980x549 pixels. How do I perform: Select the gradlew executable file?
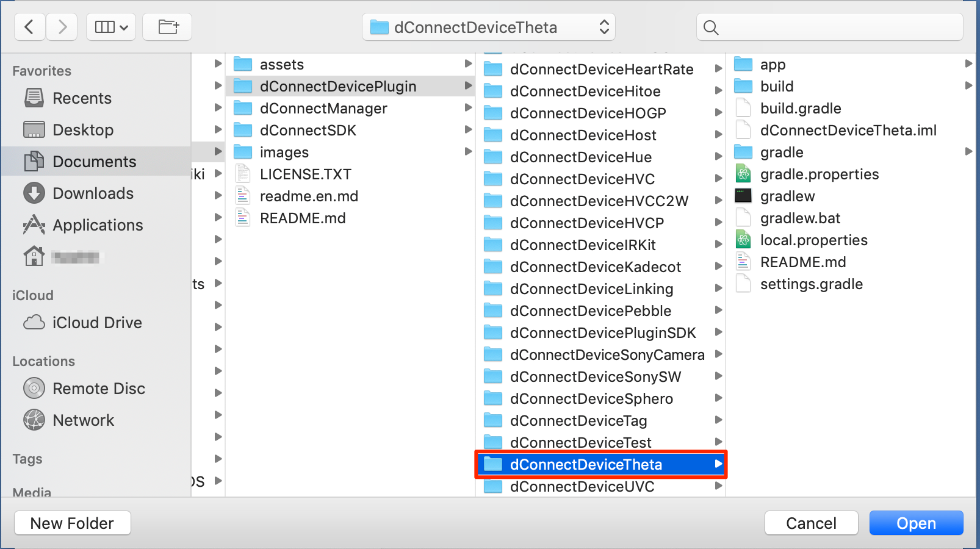click(787, 196)
